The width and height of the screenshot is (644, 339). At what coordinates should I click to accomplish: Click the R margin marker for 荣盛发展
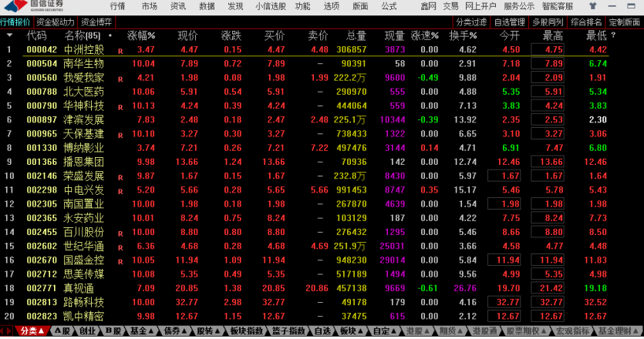(120, 178)
